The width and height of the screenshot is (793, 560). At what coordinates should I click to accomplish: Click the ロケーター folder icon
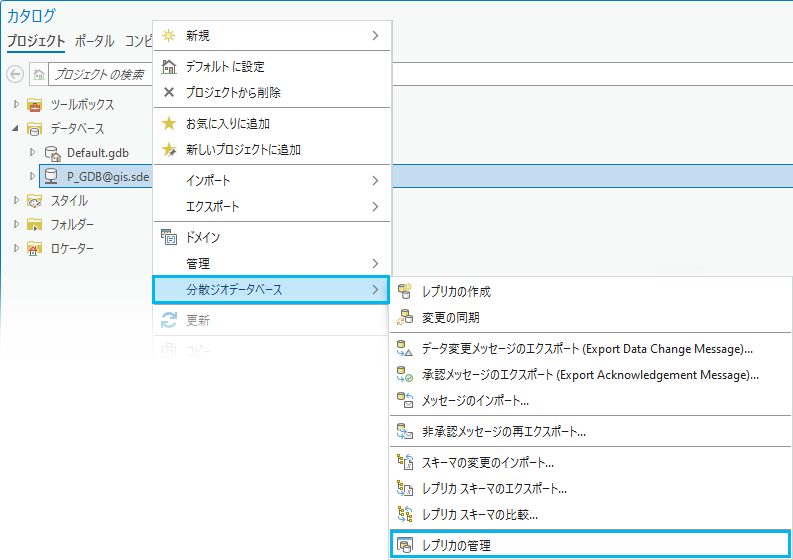pyautogui.click(x=34, y=248)
